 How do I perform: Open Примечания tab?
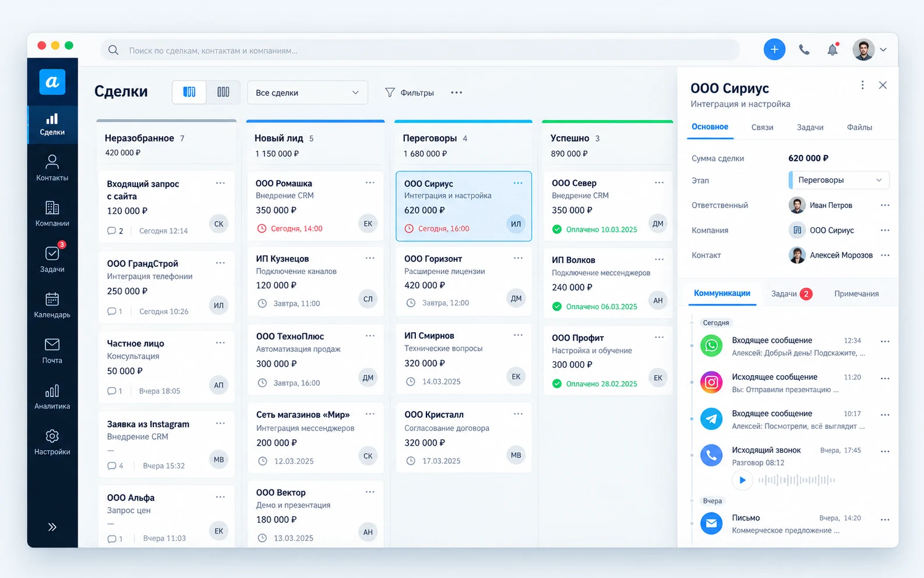point(856,294)
